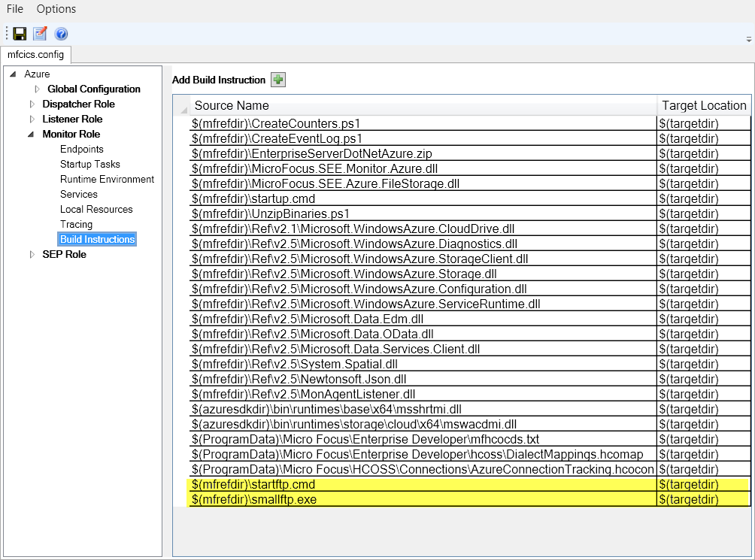The image size is (755, 560).
Task: Switch to the mfcics.config tab
Action: (x=36, y=55)
